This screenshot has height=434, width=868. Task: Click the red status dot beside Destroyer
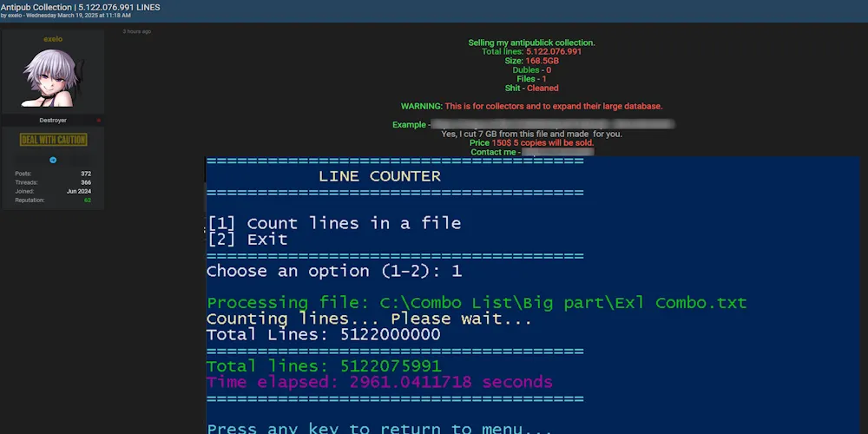click(x=98, y=121)
